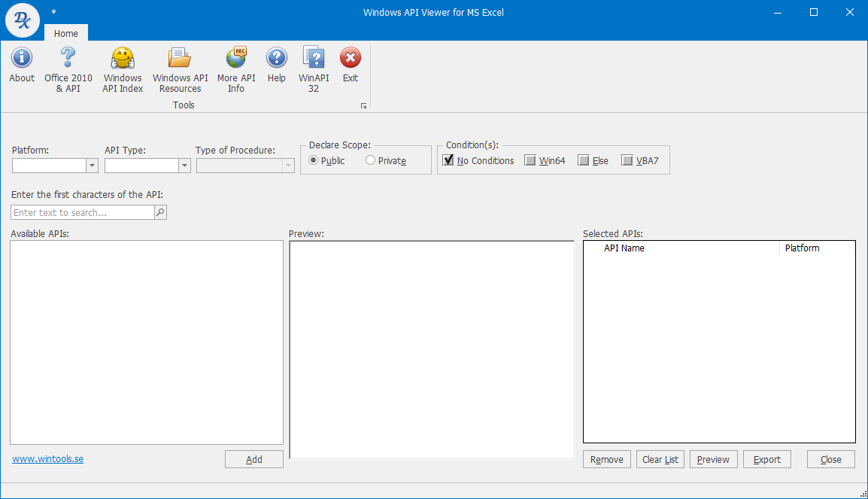Viewport: 868px width, 499px height.
Task: Click the Export button
Action: coord(766,459)
